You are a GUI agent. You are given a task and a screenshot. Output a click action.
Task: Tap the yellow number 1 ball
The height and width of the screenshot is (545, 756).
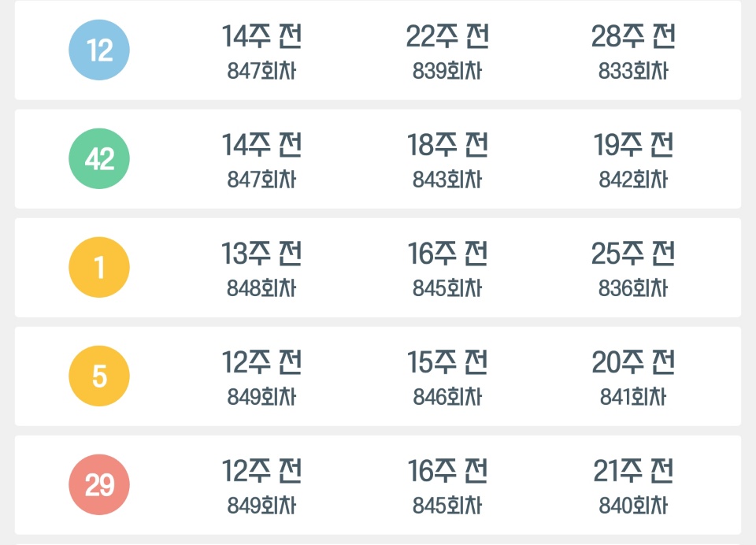99,267
